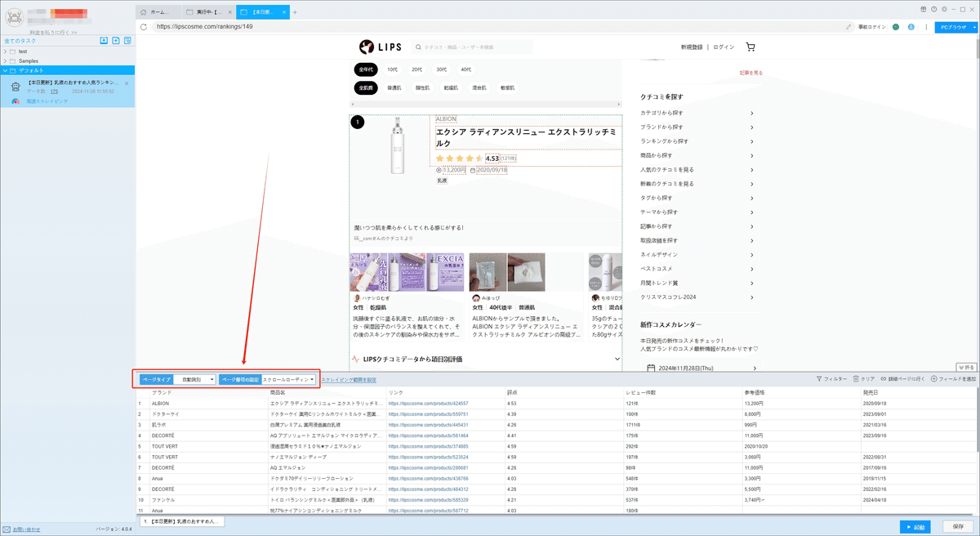Viewport: 980px width, 536px height.
Task: Collapse the デフォルト folder
Action: pyautogui.click(x=6, y=70)
